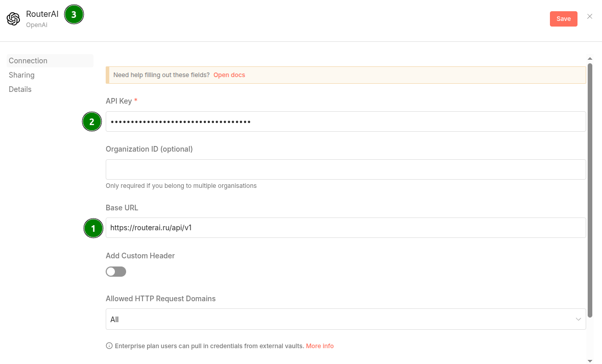Click the scrollbar down arrow
The width and height of the screenshot is (602, 364).
point(590,360)
